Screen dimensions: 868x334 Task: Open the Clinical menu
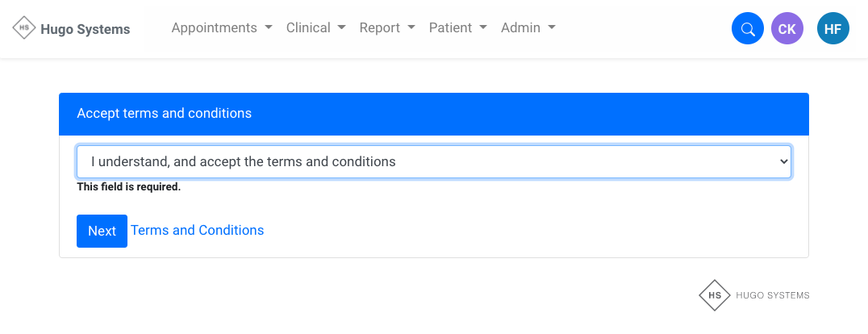[x=308, y=27]
